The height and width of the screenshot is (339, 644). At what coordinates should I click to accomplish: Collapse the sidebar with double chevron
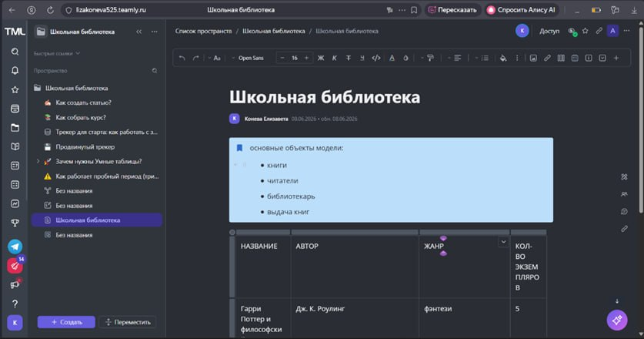[138, 32]
